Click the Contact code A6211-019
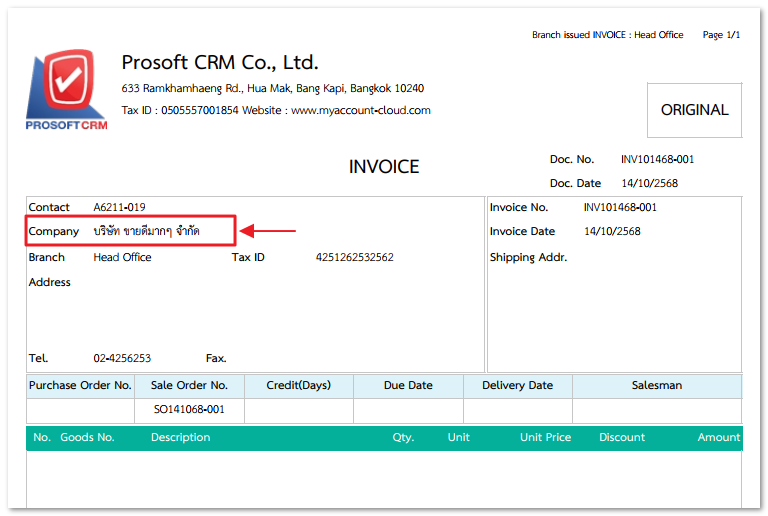 point(119,207)
